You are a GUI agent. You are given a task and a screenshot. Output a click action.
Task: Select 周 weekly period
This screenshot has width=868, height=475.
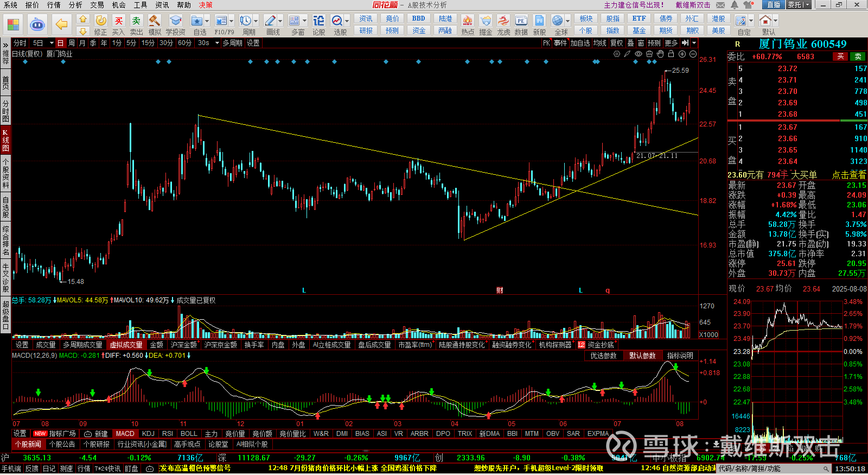(72, 43)
